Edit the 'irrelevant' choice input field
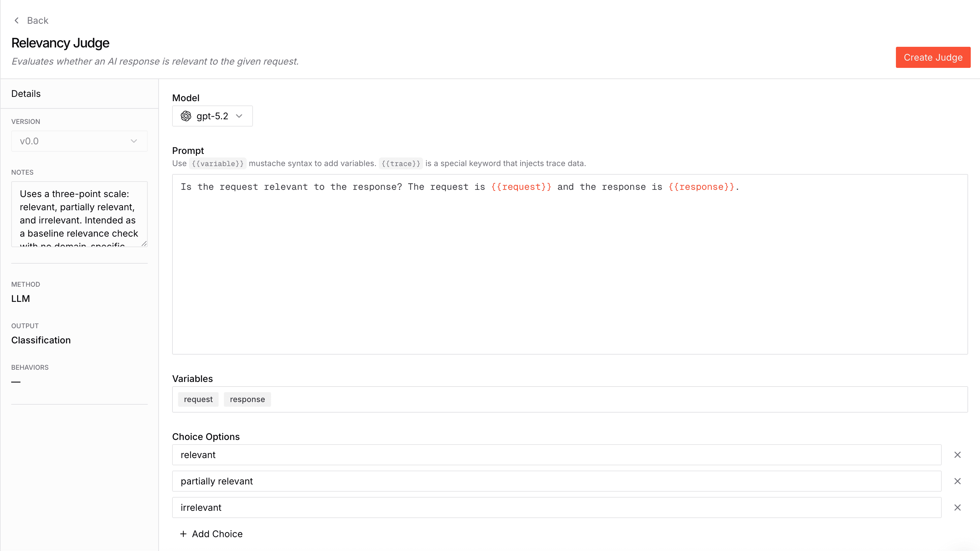The image size is (980, 551). pos(556,507)
